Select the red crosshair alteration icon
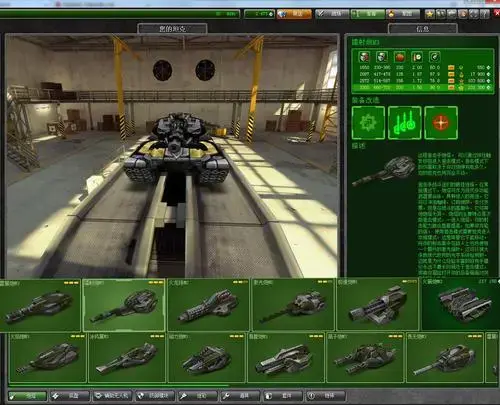The height and width of the screenshot is (405, 500). [x=441, y=123]
